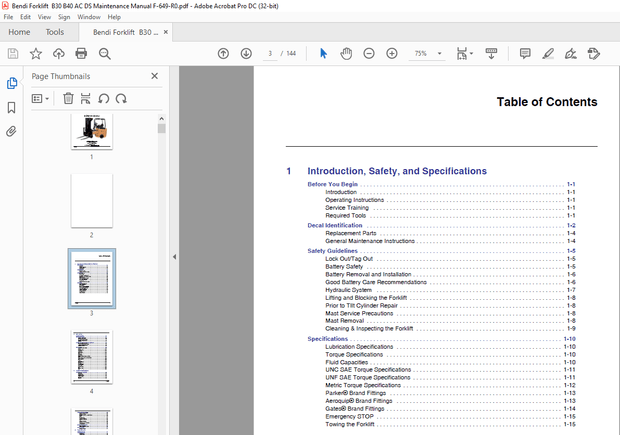Viewport: 620px width, 435px height.
Task: Close the Bendi Forklift document tab
Action: 166,32
